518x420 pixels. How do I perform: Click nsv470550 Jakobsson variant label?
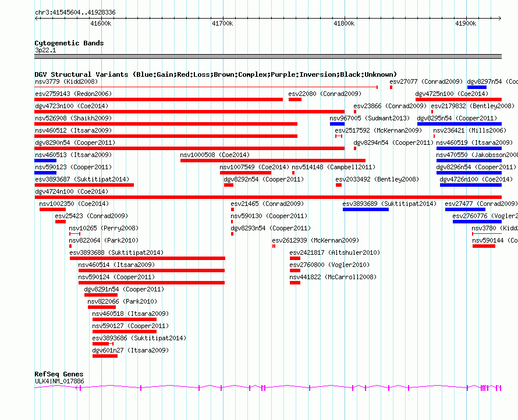(x=477, y=155)
